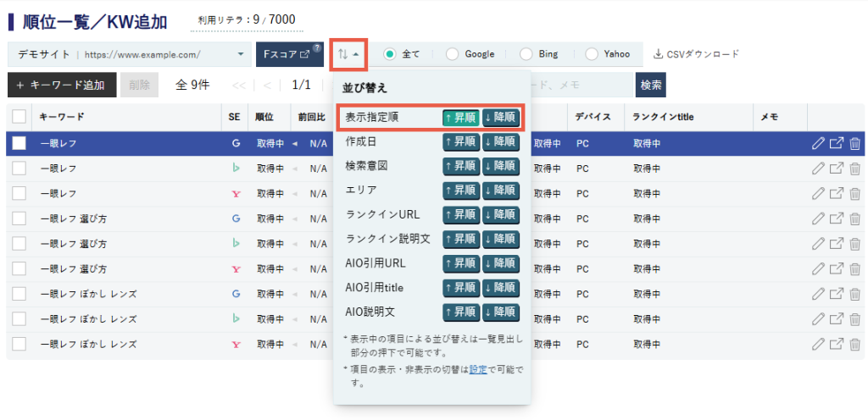Collapse the 並び替え sort dropdown button
This screenshot has height=420, width=868.
tap(348, 54)
